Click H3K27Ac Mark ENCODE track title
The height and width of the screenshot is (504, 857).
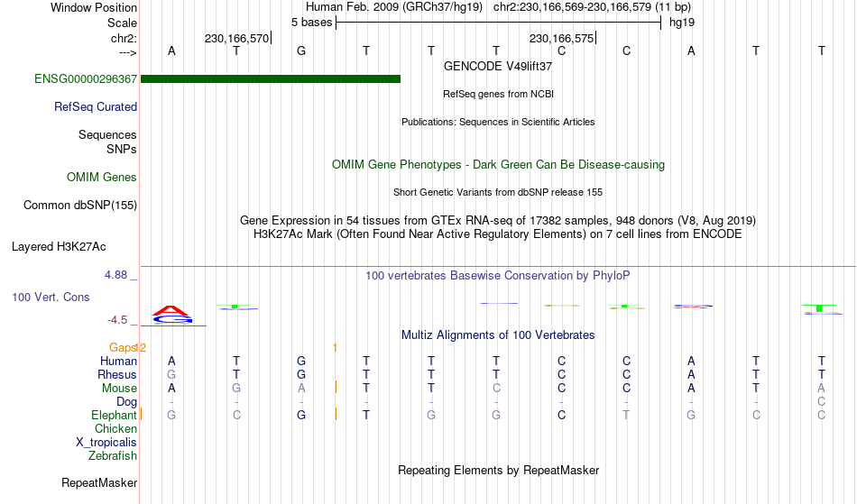[498, 234]
